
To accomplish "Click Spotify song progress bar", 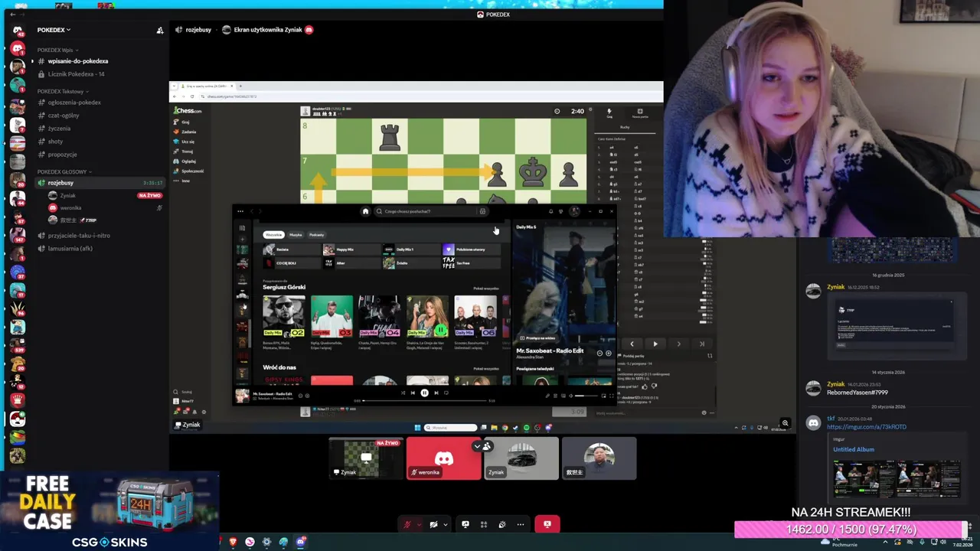I will tap(425, 400).
